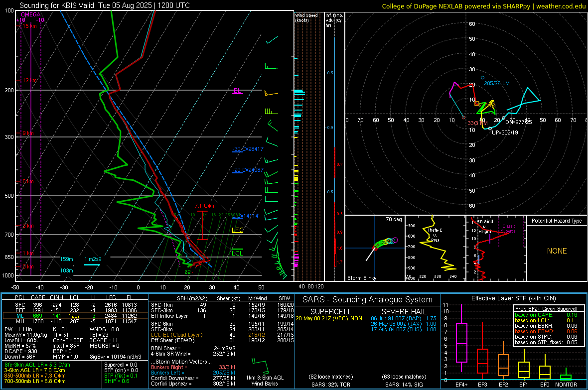
Task: Click the based on CAPE: 0.16 probability
Action: pyautogui.click(x=546, y=315)
